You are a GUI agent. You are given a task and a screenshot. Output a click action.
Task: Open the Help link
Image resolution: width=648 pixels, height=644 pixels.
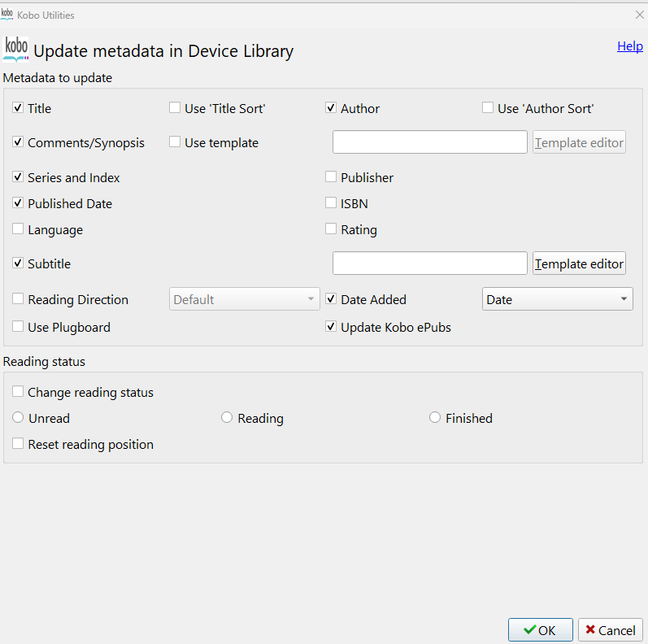(x=630, y=46)
